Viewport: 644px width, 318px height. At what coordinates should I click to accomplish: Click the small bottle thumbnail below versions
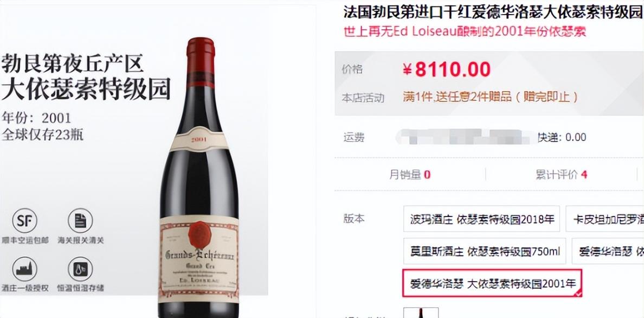click(x=421, y=313)
